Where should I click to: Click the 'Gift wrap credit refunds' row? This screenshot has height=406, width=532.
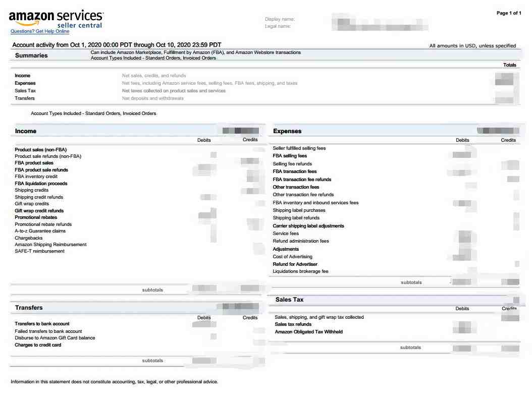(x=39, y=210)
